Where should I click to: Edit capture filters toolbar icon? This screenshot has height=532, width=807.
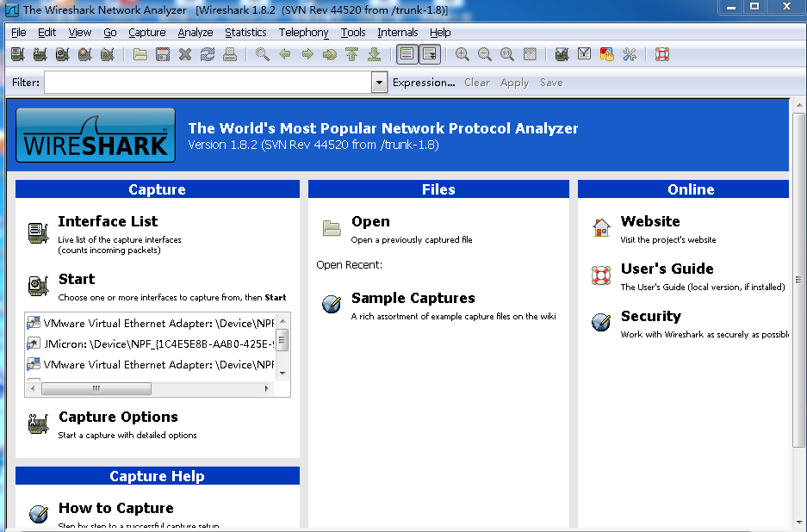tap(562, 54)
